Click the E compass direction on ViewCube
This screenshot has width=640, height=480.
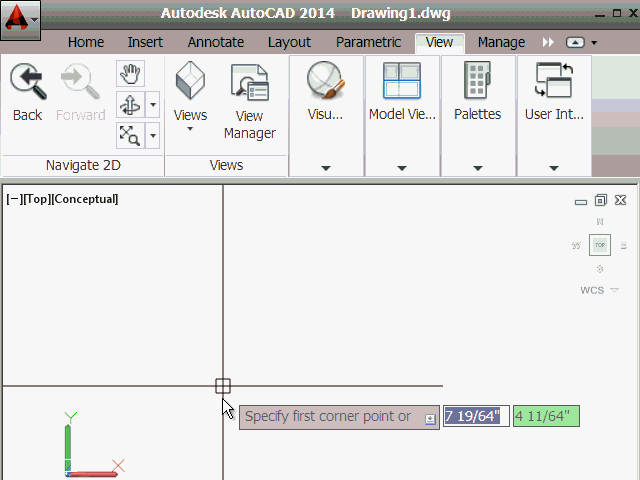pyautogui.click(x=624, y=246)
